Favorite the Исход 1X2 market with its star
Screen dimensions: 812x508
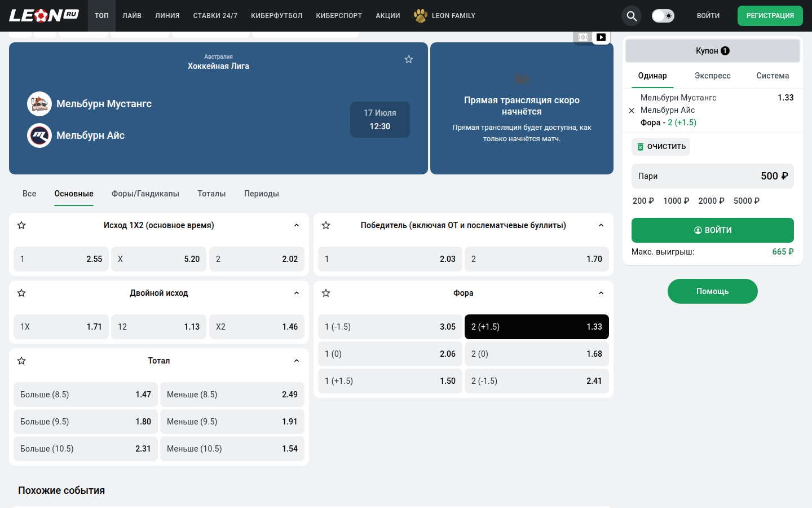pos(21,225)
